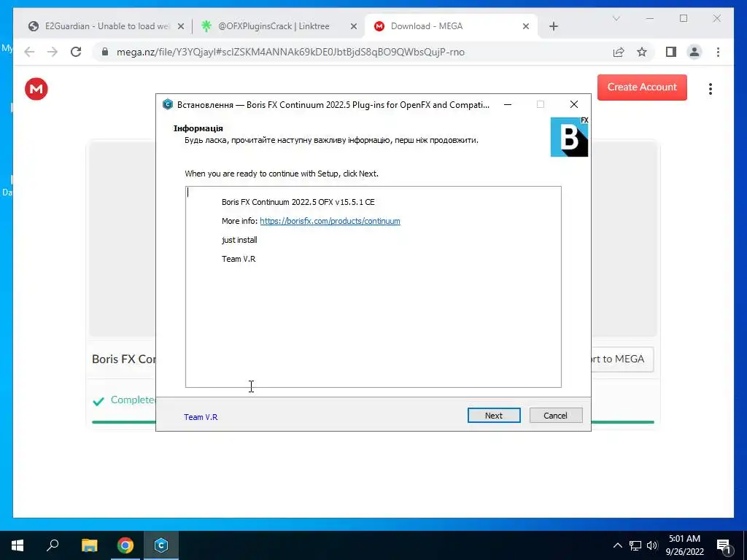Close the installer dialog
Image resolution: width=747 pixels, height=560 pixels.
click(574, 105)
